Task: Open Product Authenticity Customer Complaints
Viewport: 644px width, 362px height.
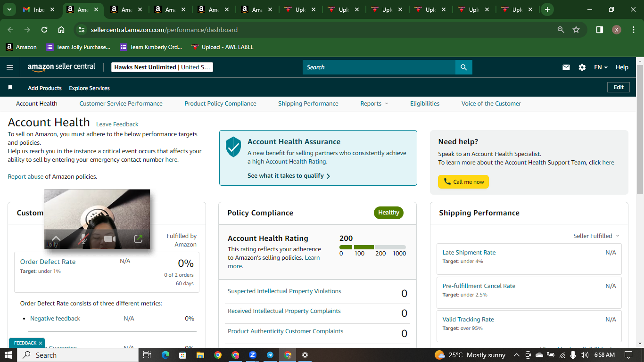Action: 286,331
